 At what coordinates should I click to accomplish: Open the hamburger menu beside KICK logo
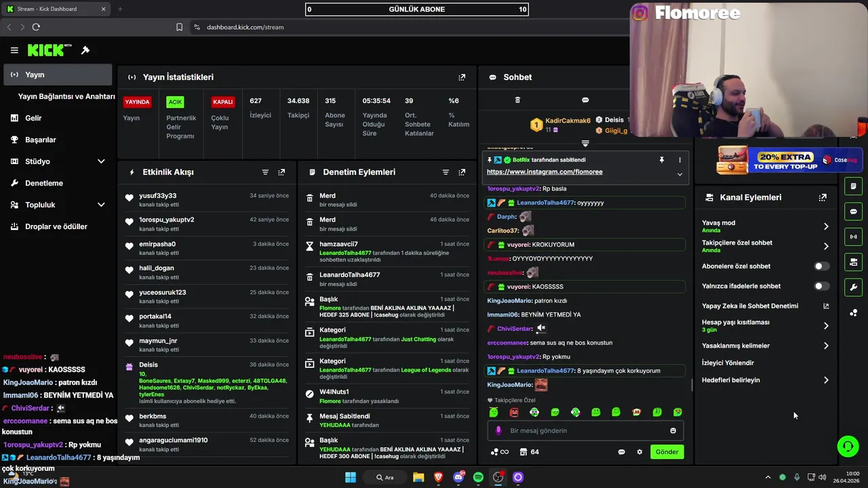[14, 50]
